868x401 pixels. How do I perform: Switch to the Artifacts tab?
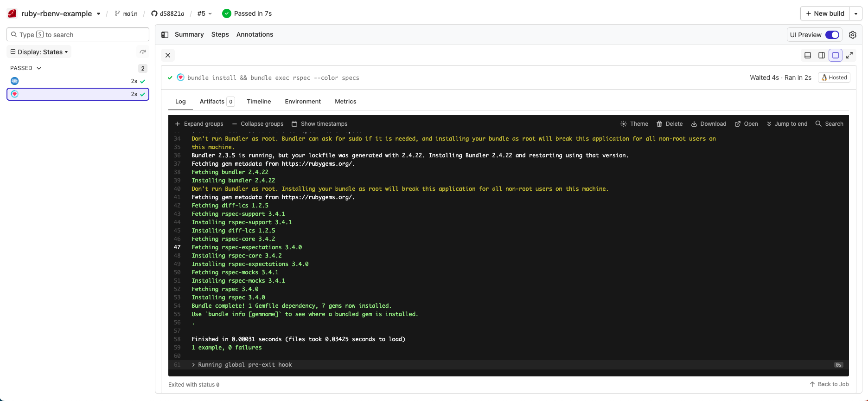point(217,101)
